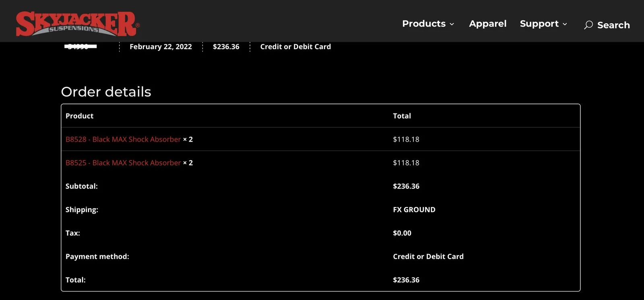The image size is (644, 300).
Task: Open B8525 - Black MAX Shock Absorber link
Action: [x=123, y=163]
